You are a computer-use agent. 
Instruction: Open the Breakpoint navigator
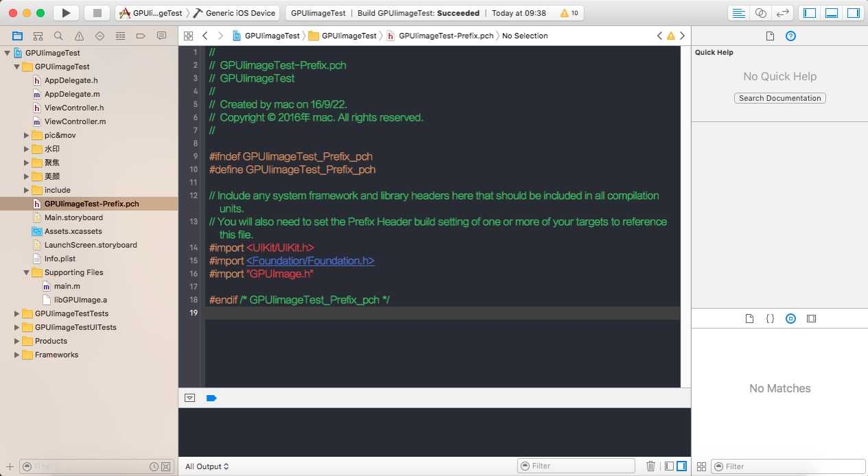[x=141, y=36]
